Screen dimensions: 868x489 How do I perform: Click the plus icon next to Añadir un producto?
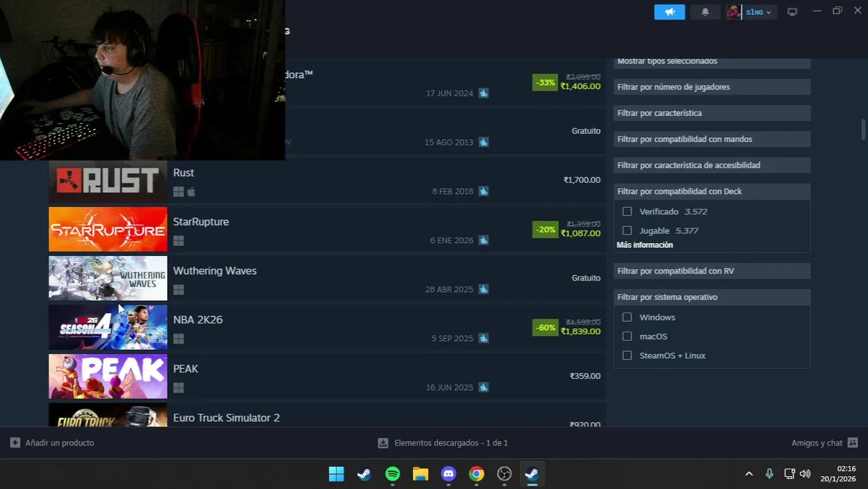tap(15, 443)
